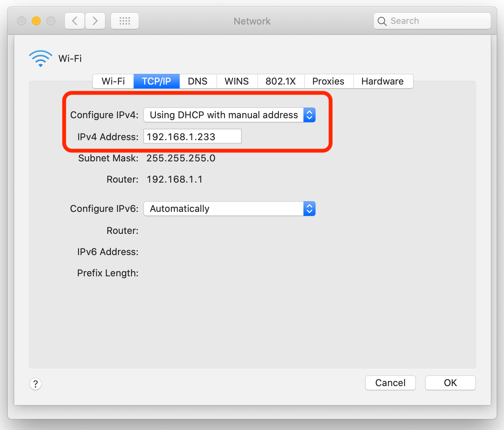Click the router value 192.168.1.1
This screenshot has width=504, height=430.
point(175,179)
